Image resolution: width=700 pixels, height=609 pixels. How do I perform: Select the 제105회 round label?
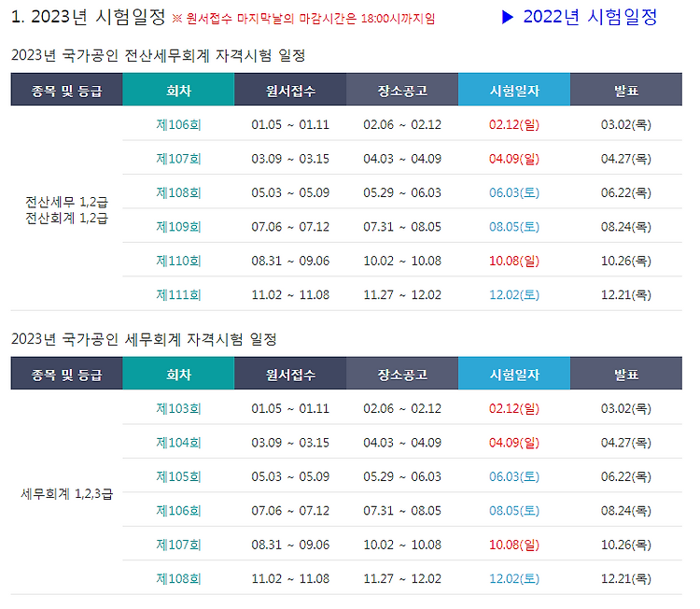point(178,476)
